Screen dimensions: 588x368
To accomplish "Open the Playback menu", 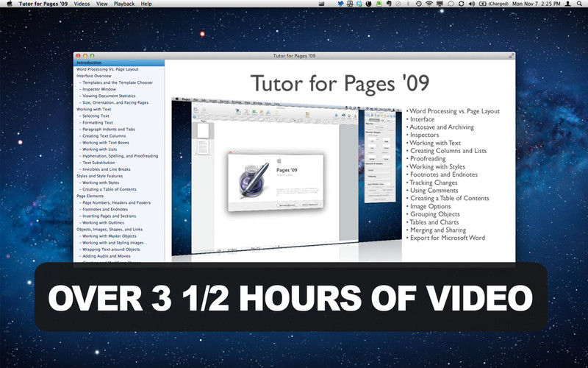I will pyautogui.click(x=124, y=4).
